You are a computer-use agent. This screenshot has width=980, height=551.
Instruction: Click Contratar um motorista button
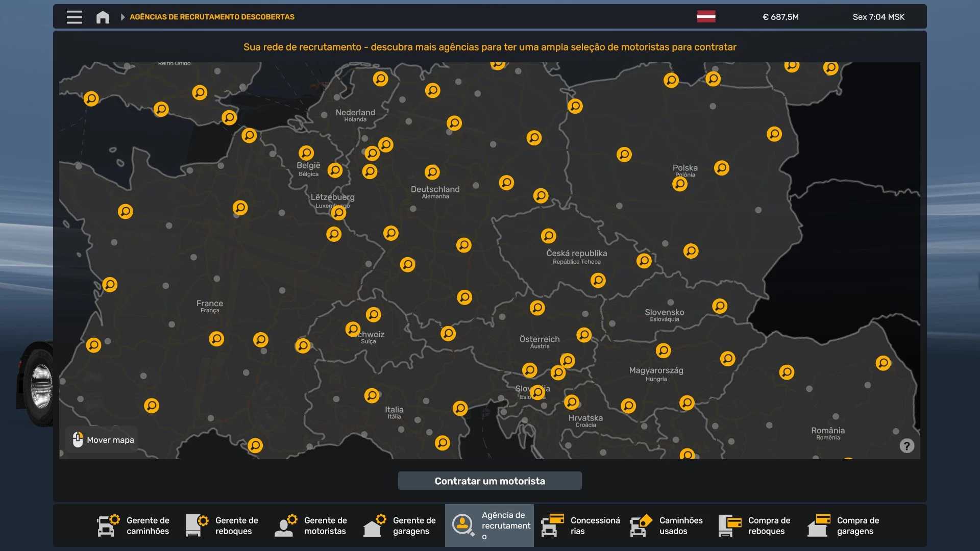click(x=489, y=481)
